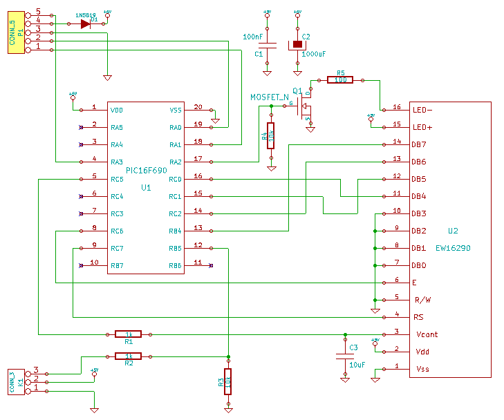Select the RC6 pin label
504x420 pixels.
point(117,231)
